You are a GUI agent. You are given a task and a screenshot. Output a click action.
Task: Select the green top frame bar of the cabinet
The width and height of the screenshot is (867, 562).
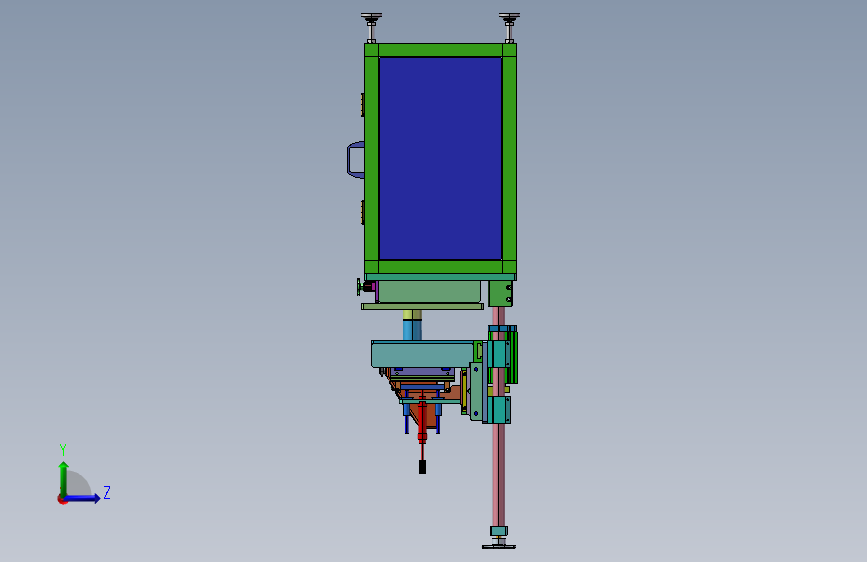(x=440, y=50)
